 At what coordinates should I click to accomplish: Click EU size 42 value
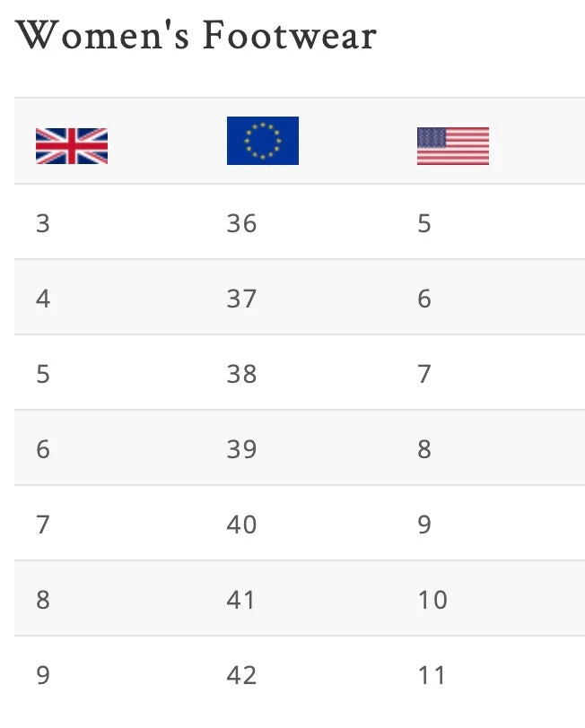(x=242, y=675)
